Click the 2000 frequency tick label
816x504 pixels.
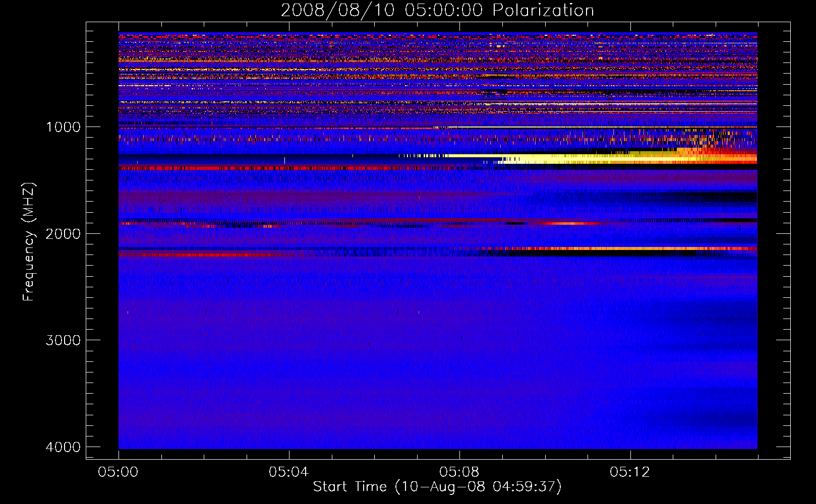[63, 233]
